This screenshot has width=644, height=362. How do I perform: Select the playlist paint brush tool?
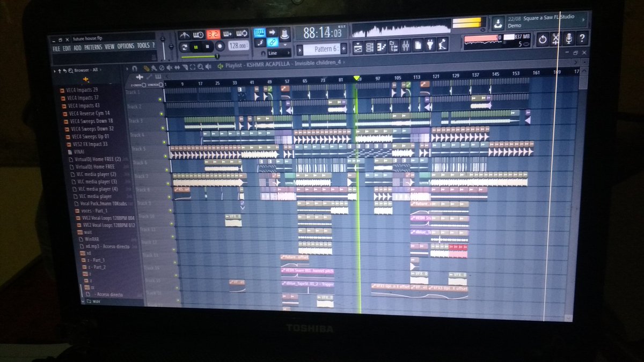[x=153, y=68]
